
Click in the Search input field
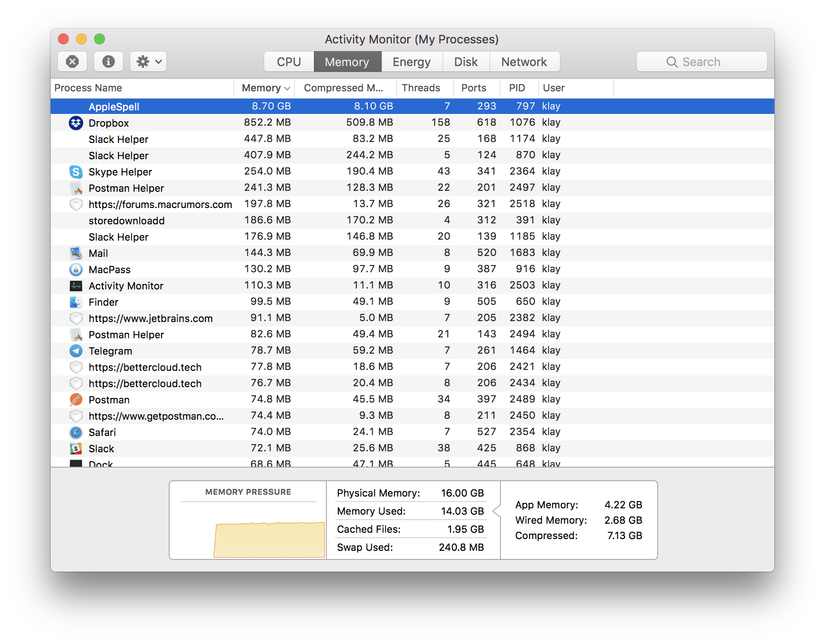click(702, 62)
